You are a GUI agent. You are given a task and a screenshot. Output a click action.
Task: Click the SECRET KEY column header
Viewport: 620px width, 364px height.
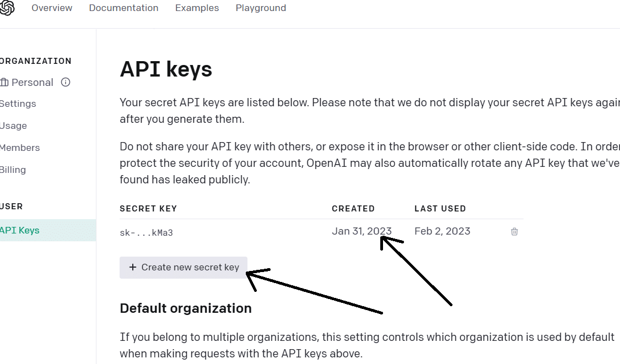click(x=148, y=209)
